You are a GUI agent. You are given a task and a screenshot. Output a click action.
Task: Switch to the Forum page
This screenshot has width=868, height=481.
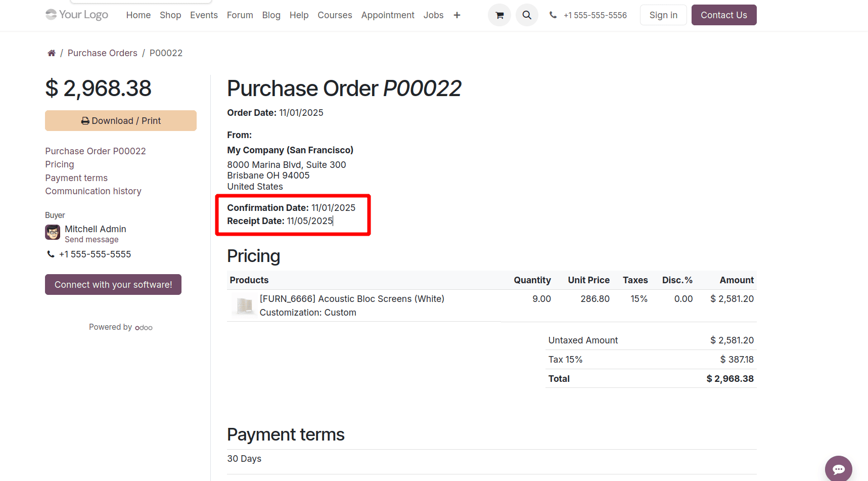(x=240, y=15)
